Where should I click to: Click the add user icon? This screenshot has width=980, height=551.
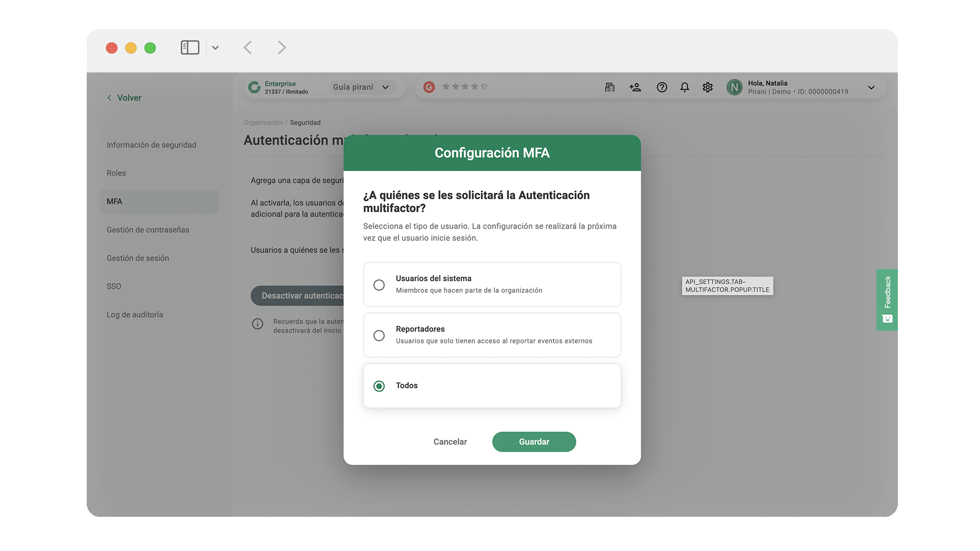[x=635, y=87]
